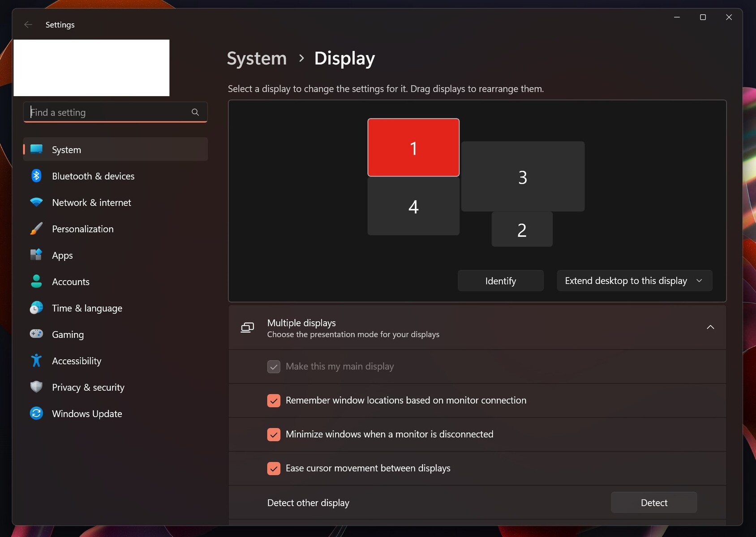756x537 pixels.
Task: Click the Bluetooth icon in sidebar
Action: coord(36,176)
